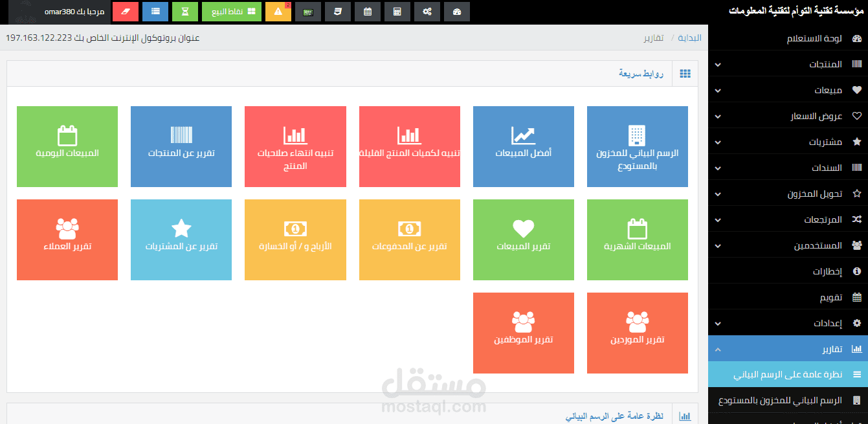868x424 pixels.
Task: Open the تقرير الموظفين report tile
Action: tap(524, 333)
